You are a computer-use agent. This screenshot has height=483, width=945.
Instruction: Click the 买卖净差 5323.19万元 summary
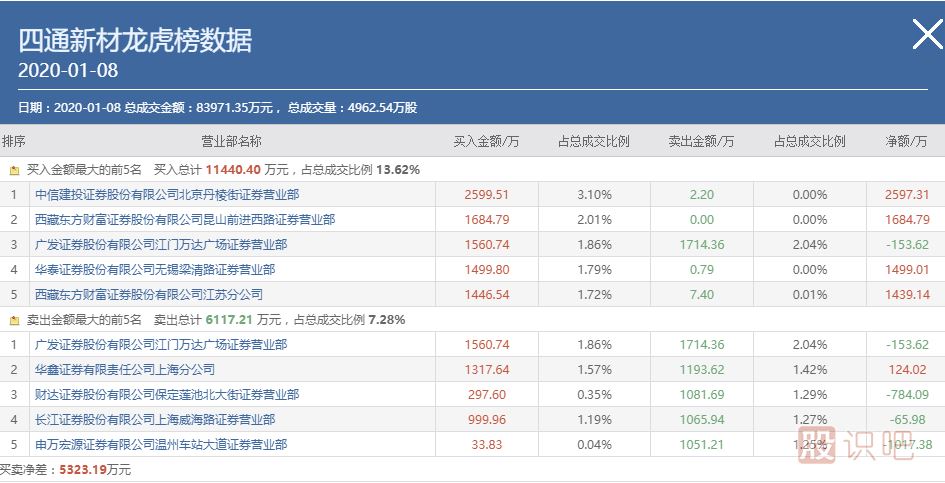pyautogui.click(x=65, y=469)
